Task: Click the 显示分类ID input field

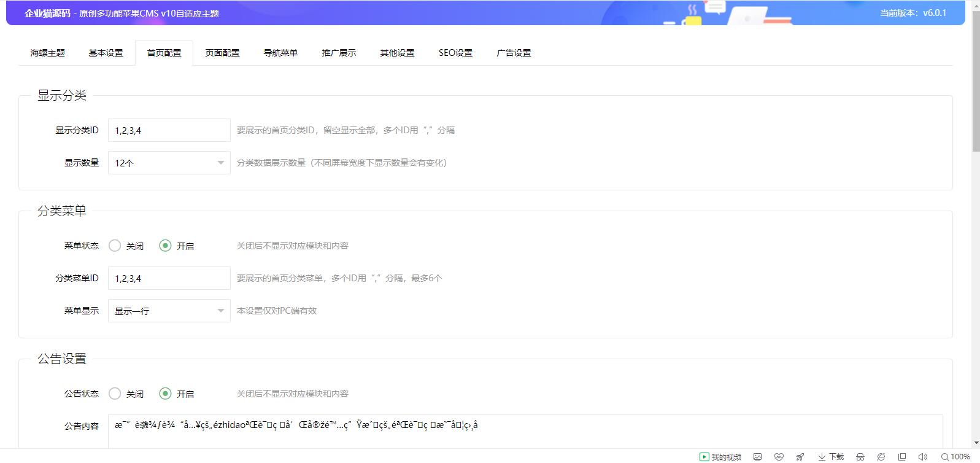Action: pos(169,130)
